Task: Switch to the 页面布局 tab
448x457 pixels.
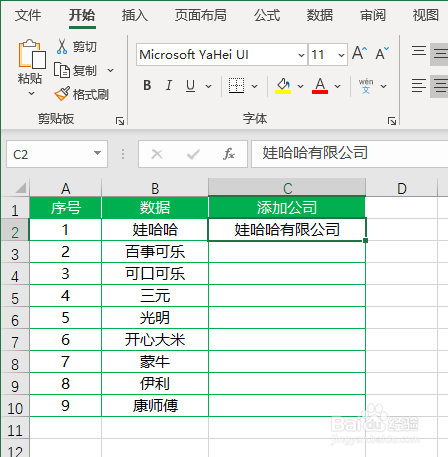Action: (201, 15)
